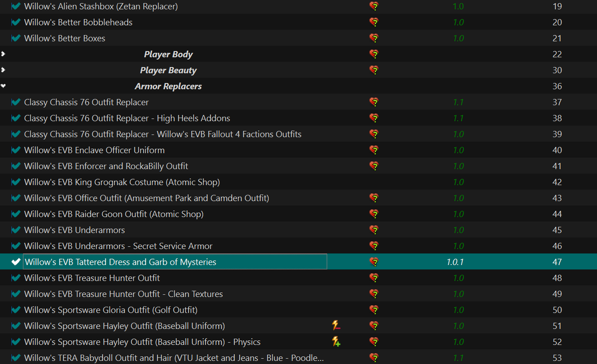
Task: Select Willow's Sportsware Gloria Outfit (Golf Outfit)
Action: (x=111, y=310)
